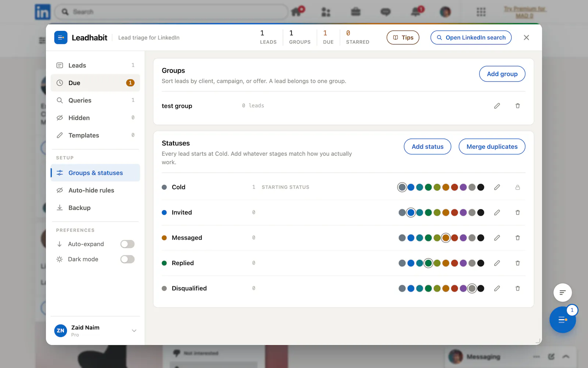Close the Leadhabit panel

(526, 38)
